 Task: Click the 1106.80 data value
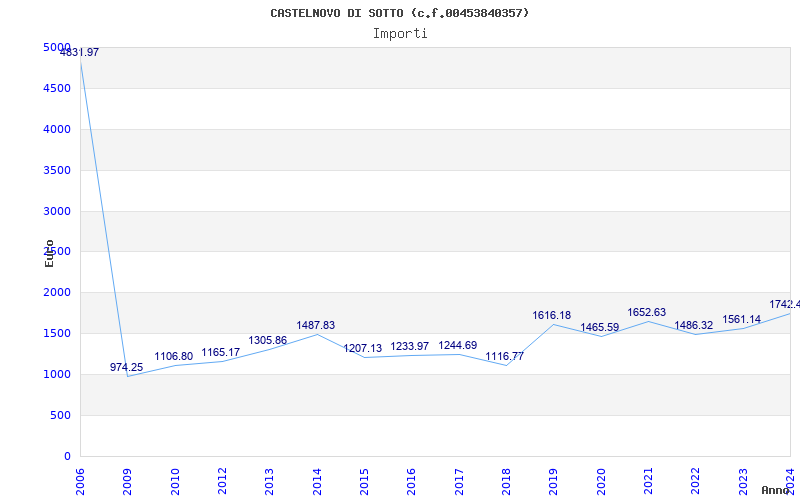point(173,357)
